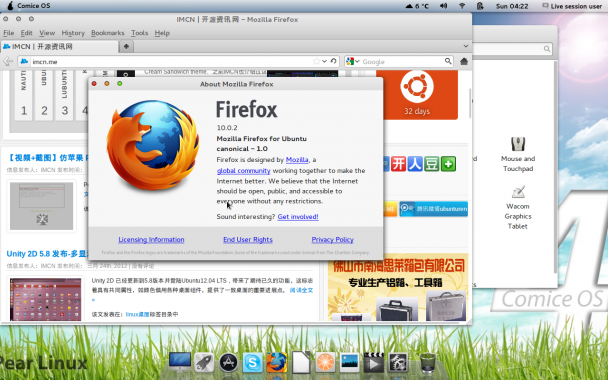Open the History menu
The width and height of the screenshot is (608, 380).
tap(73, 33)
